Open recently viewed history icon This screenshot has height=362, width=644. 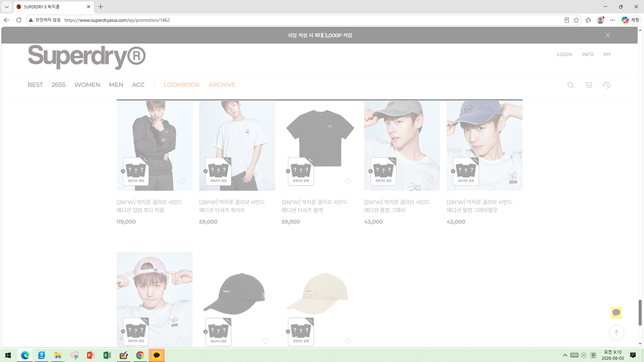tap(606, 85)
